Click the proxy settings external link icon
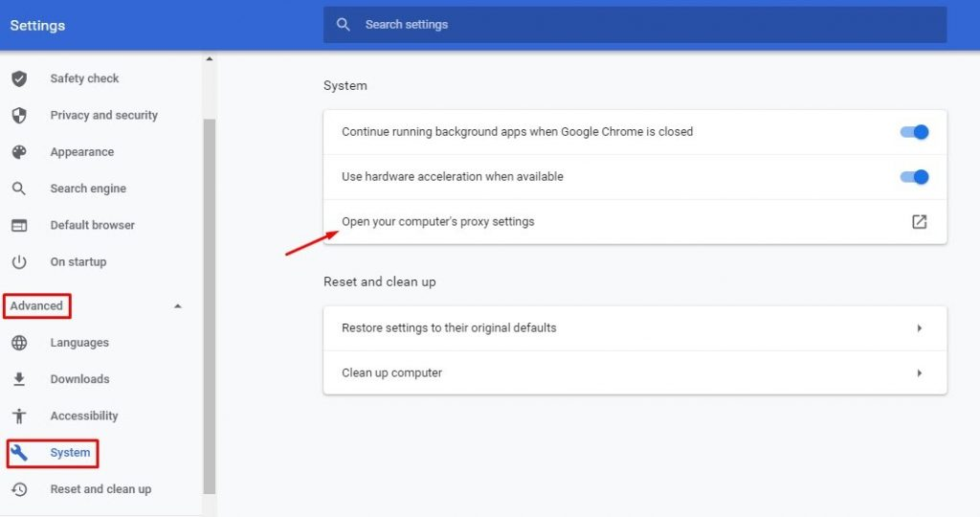 point(919,221)
